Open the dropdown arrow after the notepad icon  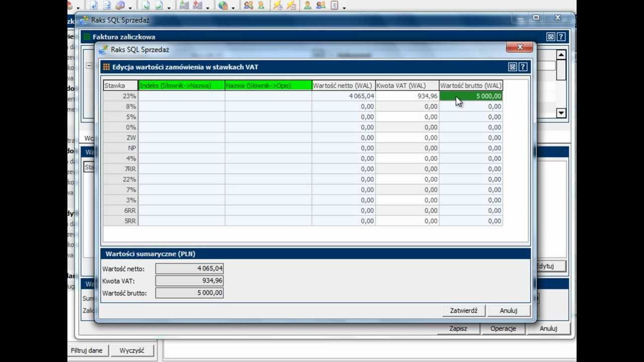pos(344,8)
